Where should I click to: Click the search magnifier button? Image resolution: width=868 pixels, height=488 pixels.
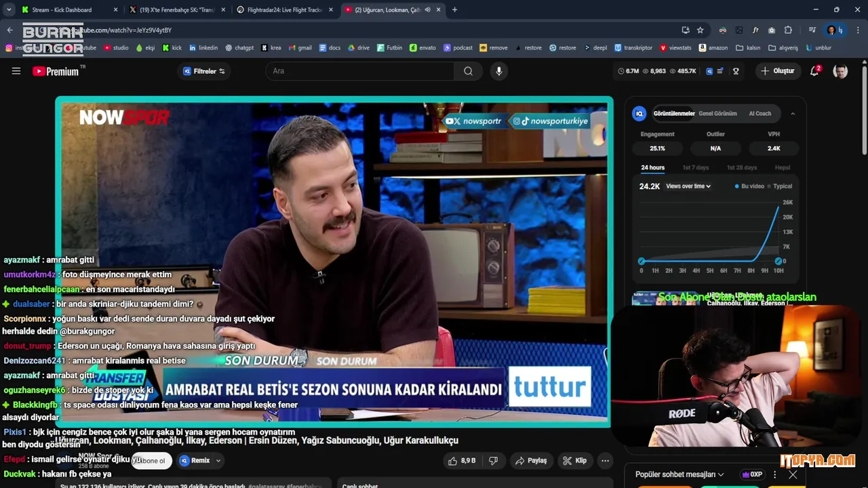(468, 71)
